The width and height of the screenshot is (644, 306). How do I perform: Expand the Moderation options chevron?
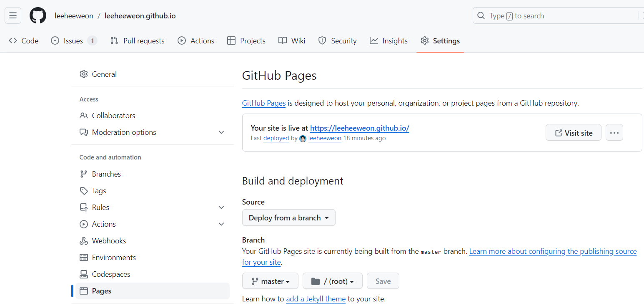point(221,132)
